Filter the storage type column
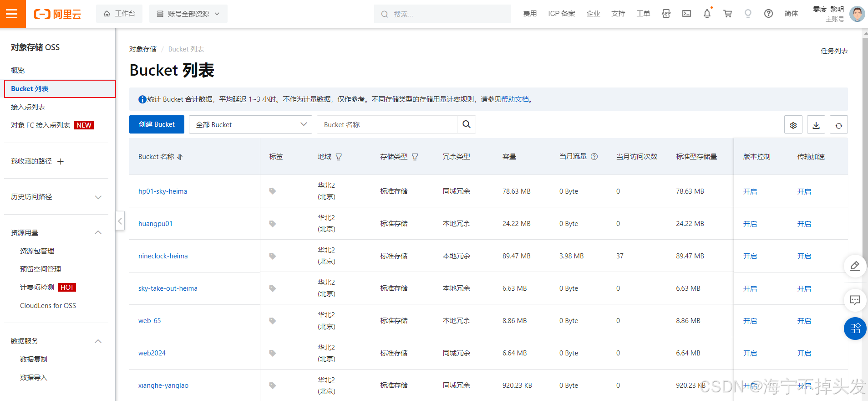Image resolution: width=868 pixels, height=401 pixels. [x=415, y=157]
